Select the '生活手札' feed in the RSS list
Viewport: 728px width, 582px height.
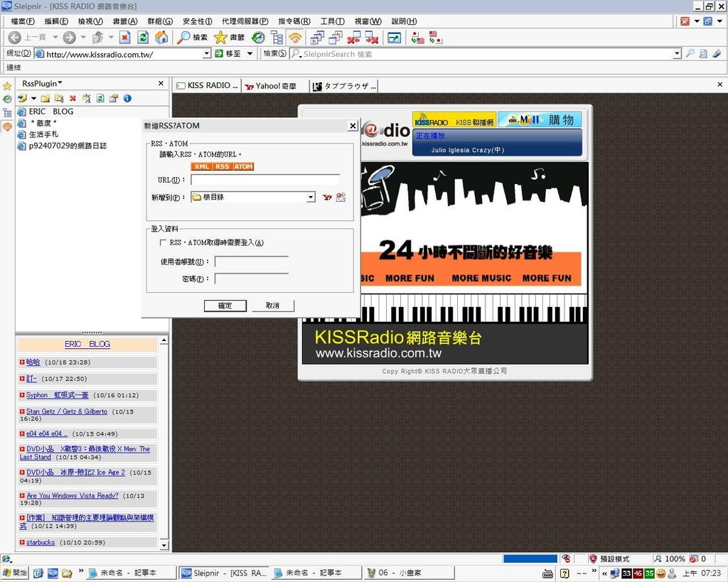tap(43, 134)
